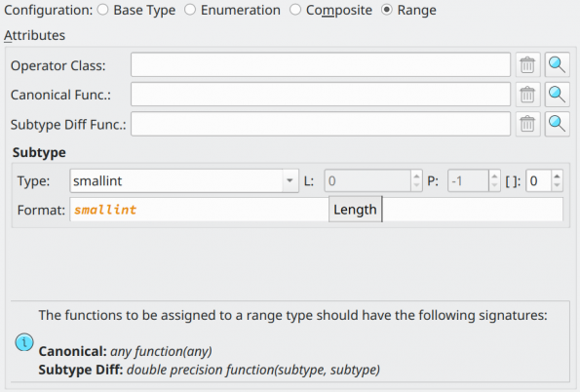Click the blue information icon
Image resolution: width=580 pixels, height=392 pixels.
pos(24,342)
